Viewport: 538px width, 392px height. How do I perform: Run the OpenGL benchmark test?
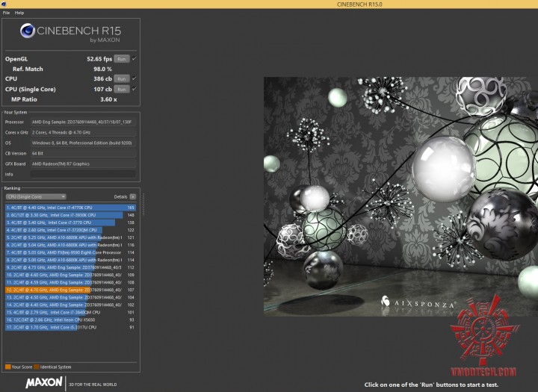[122, 59]
